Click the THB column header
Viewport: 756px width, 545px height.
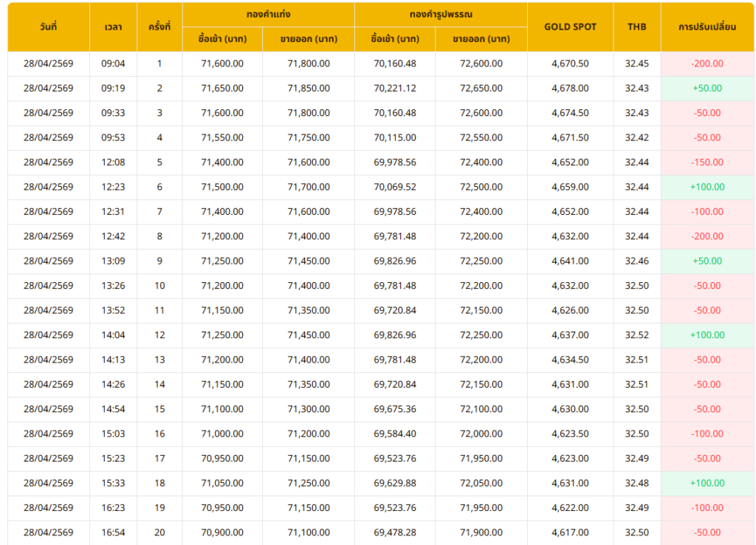pyautogui.click(x=636, y=27)
